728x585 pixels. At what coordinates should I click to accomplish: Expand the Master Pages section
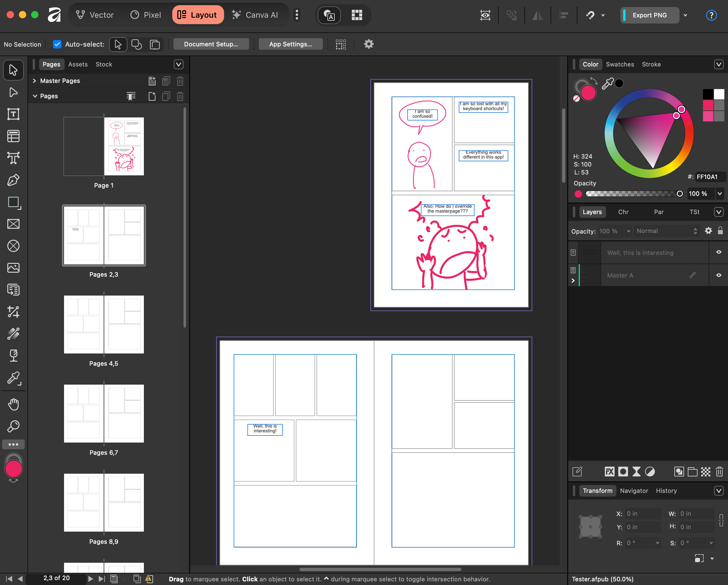point(34,81)
